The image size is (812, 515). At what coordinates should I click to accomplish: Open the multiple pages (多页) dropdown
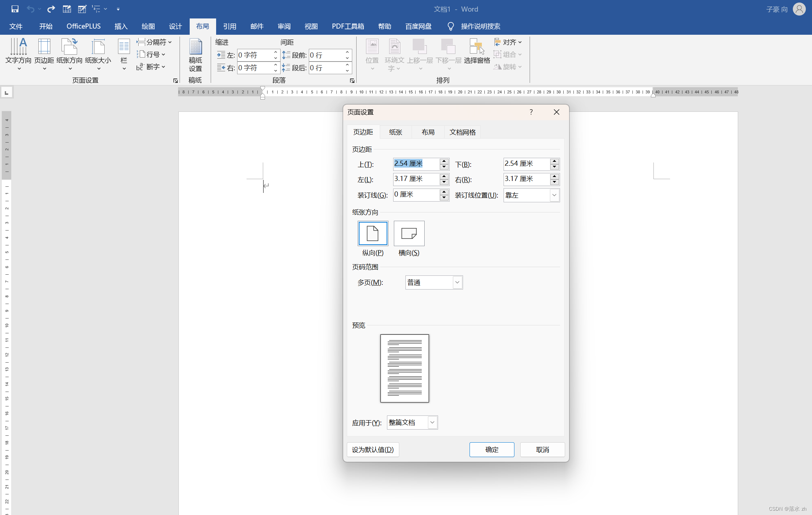457,282
